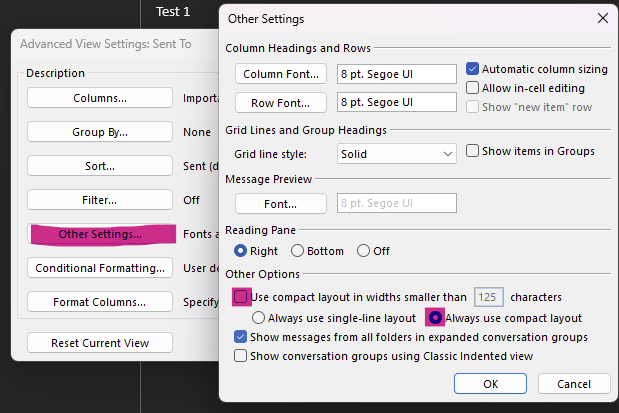
Task: Open the Column Font chooser
Action: click(281, 74)
